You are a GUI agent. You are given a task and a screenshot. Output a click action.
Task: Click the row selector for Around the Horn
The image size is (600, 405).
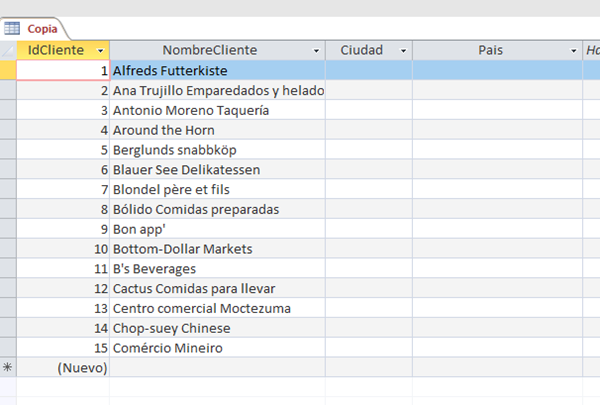point(8,130)
